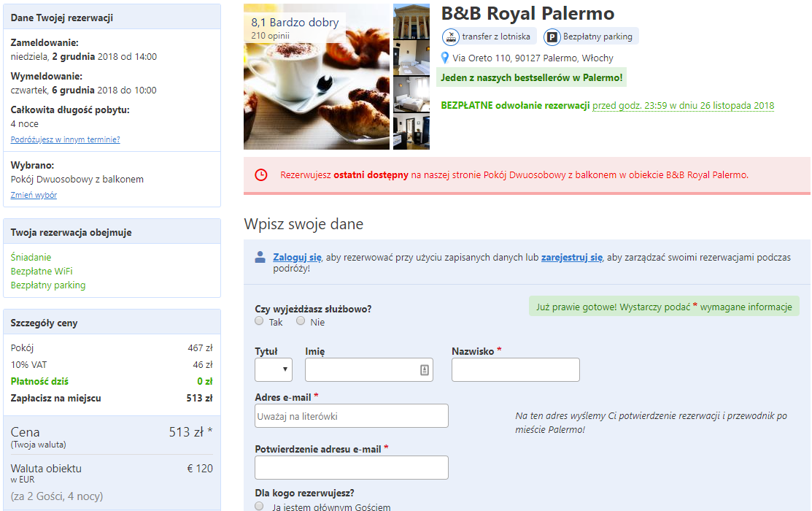Open the zarejestruj się link
The image size is (812, 511).
(572, 257)
